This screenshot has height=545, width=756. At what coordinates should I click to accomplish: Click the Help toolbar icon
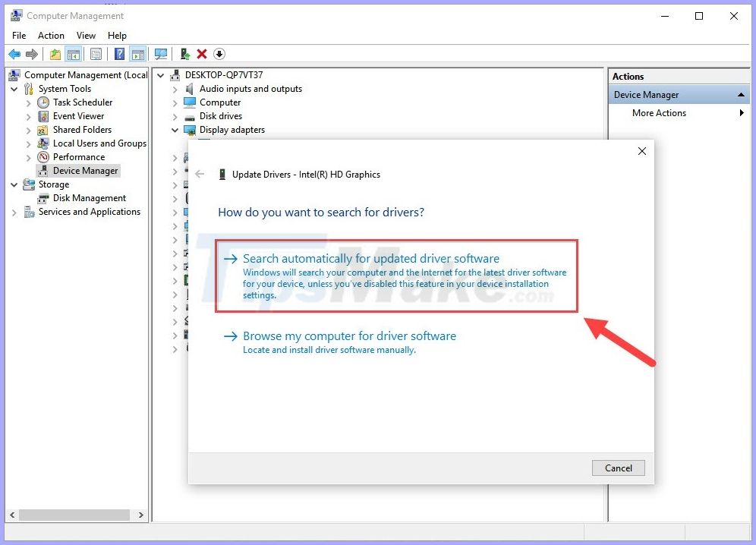click(118, 54)
